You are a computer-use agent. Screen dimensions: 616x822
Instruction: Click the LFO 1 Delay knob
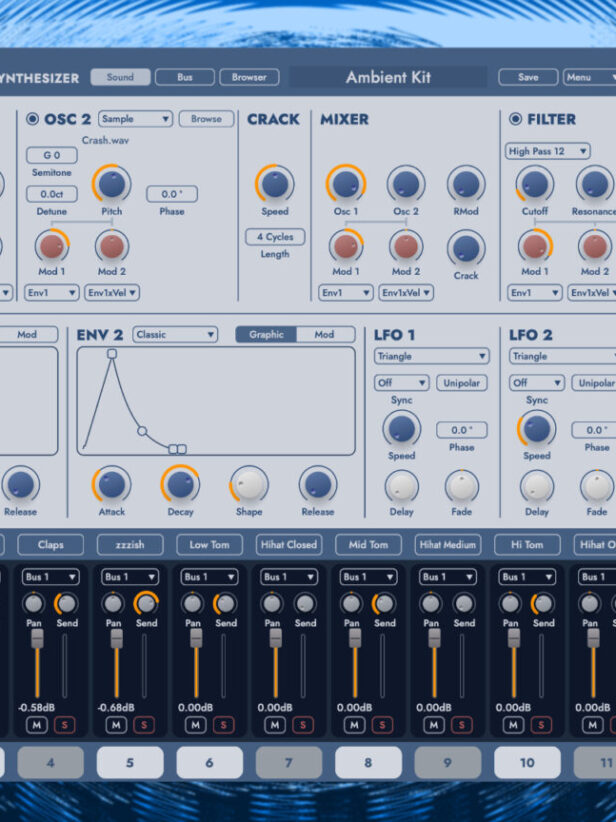point(402,486)
